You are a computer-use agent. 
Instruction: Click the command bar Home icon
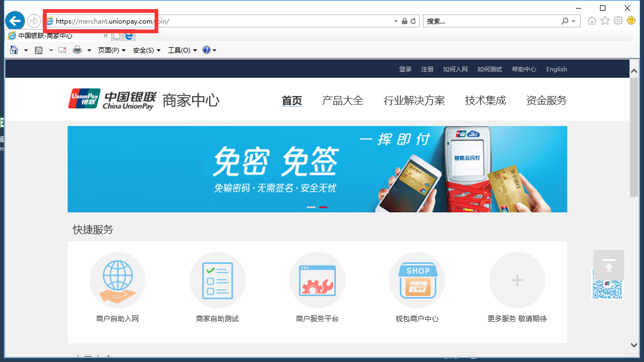click(14, 50)
